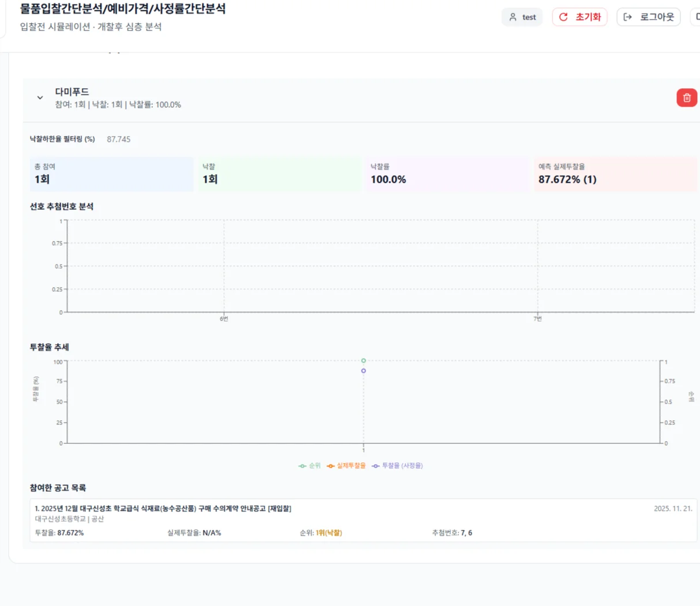700x606 pixels.
Task: Open the 대구신성초 학교급식 announcement link
Action: [160, 508]
